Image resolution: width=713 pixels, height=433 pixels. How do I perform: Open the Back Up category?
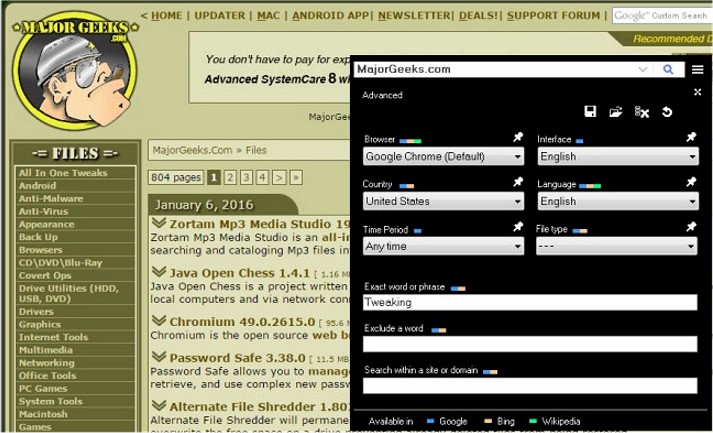click(x=39, y=237)
